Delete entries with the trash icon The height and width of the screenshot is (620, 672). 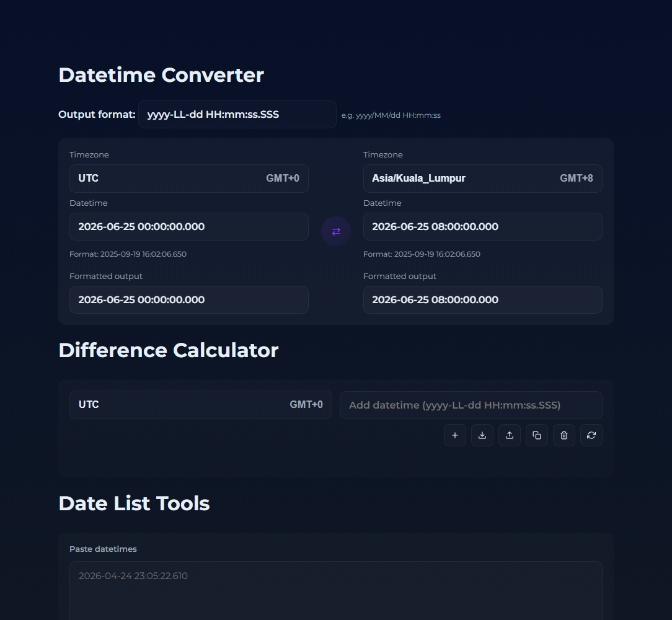pos(564,435)
